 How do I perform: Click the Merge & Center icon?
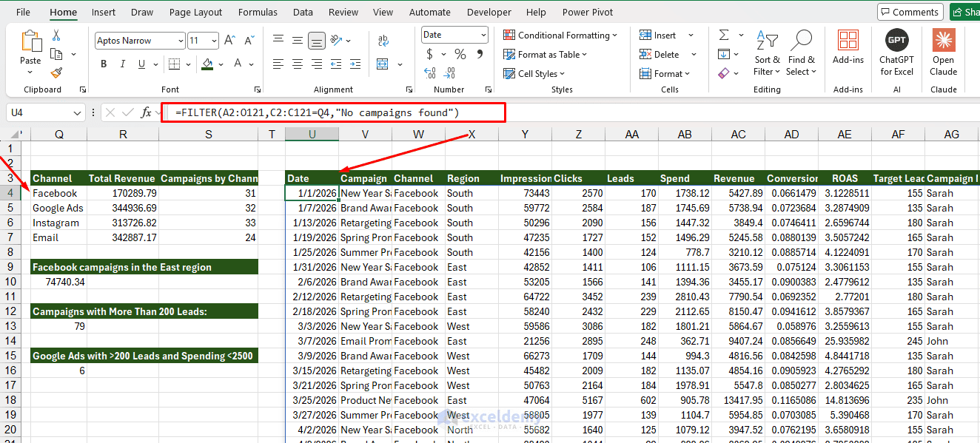(383, 64)
